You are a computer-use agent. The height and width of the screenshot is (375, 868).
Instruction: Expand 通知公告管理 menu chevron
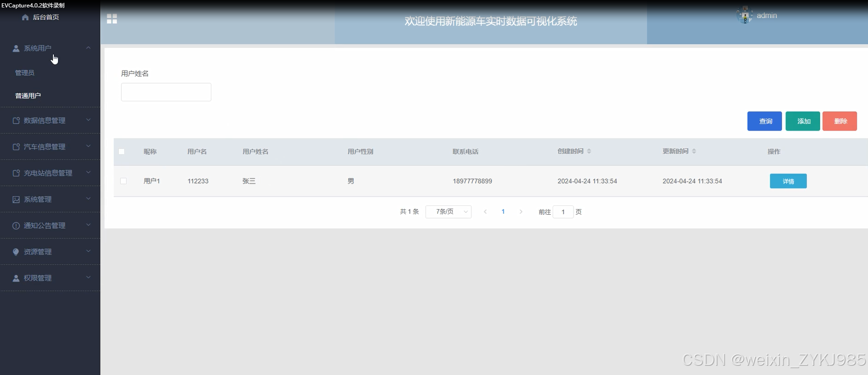pyautogui.click(x=88, y=225)
